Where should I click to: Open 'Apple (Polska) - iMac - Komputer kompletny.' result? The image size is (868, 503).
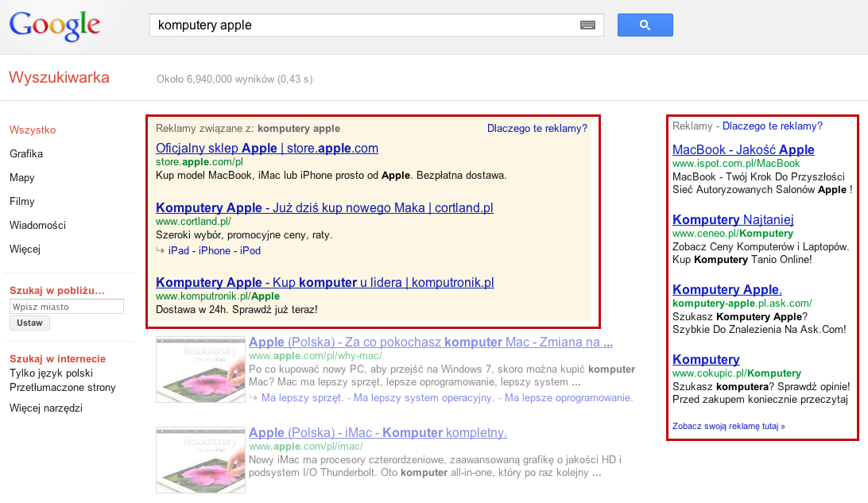(x=378, y=433)
